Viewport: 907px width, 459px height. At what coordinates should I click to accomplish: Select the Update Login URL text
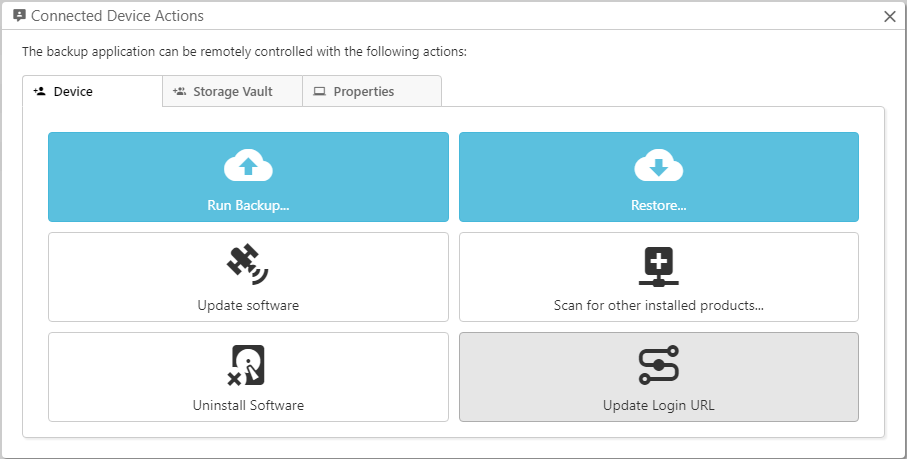tap(658, 405)
